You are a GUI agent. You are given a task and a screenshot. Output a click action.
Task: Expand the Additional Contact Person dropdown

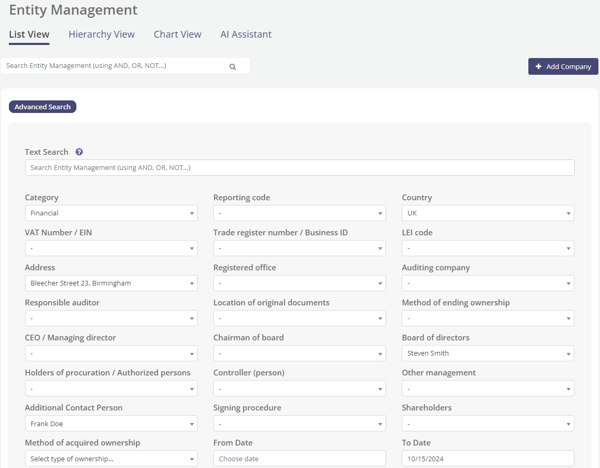click(110, 424)
